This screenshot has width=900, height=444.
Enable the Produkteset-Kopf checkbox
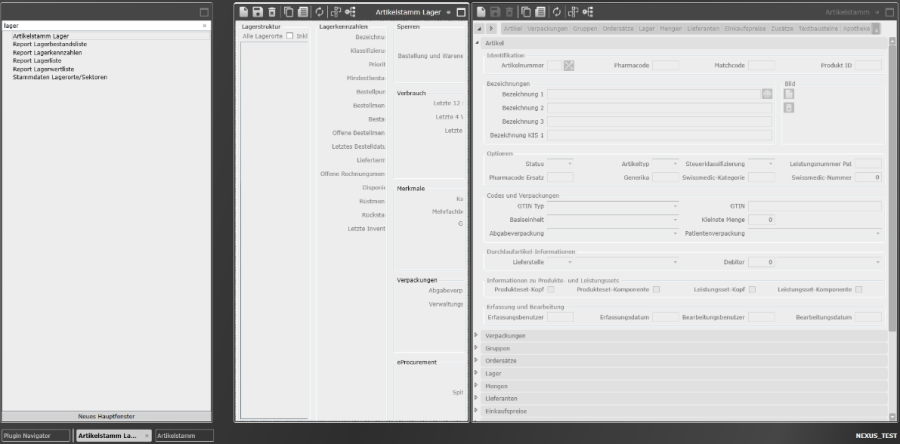[x=550, y=290]
